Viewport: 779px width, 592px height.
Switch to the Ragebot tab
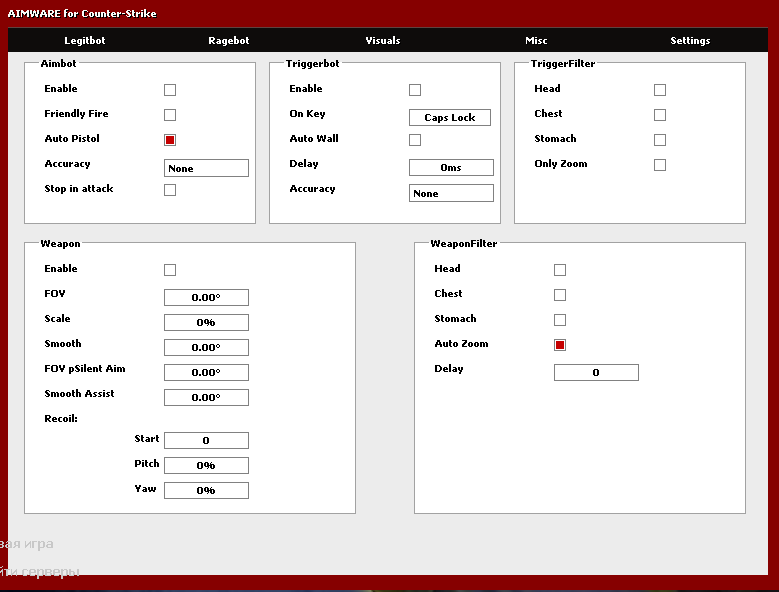[x=228, y=41]
